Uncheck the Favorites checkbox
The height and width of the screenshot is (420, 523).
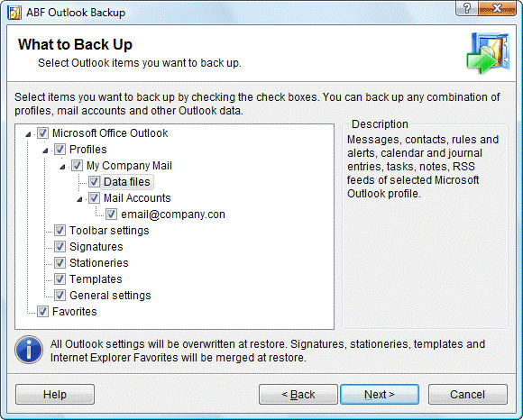[x=42, y=312]
